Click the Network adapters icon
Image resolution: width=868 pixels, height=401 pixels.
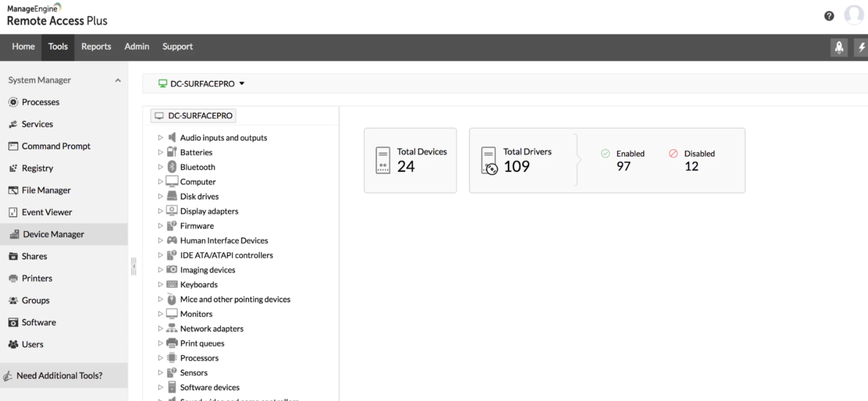(x=172, y=329)
